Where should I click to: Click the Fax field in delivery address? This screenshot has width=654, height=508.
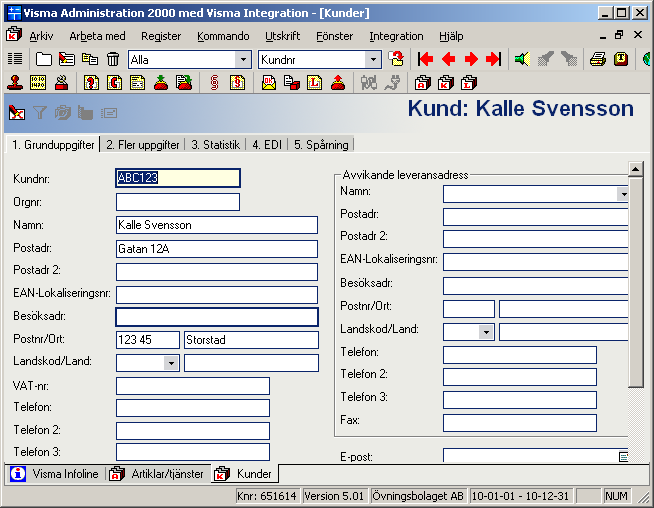(x=520, y=422)
